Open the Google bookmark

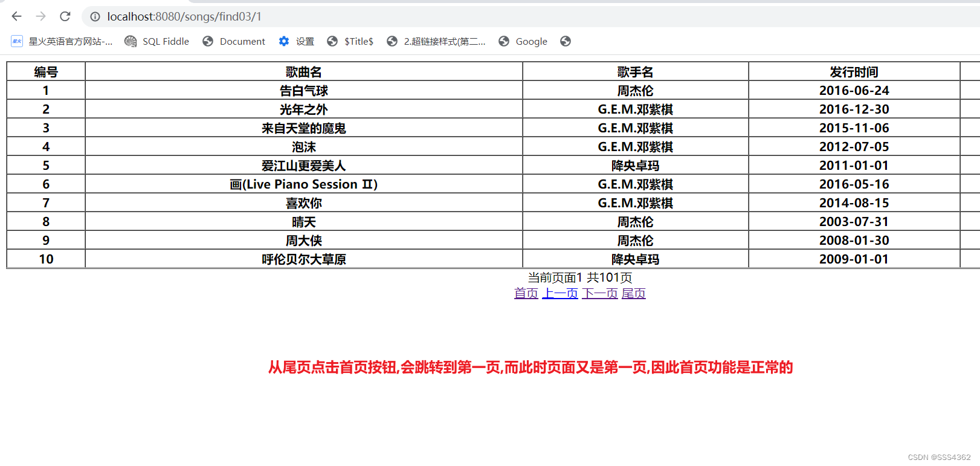click(523, 41)
